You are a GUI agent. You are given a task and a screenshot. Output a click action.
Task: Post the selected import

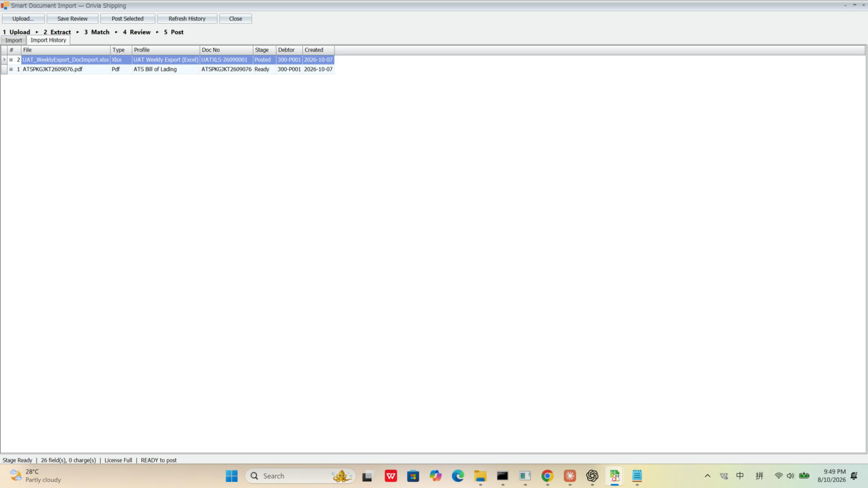pyautogui.click(x=128, y=18)
